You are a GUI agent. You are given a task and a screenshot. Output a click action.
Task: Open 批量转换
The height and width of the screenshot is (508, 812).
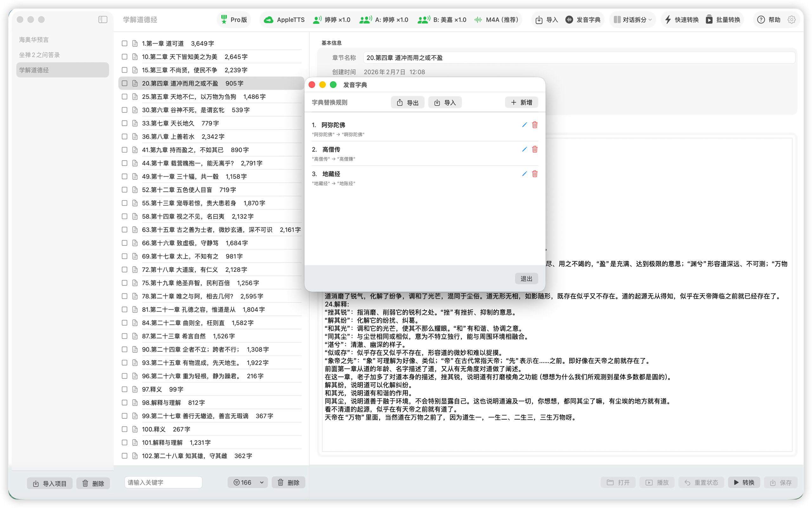click(723, 19)
